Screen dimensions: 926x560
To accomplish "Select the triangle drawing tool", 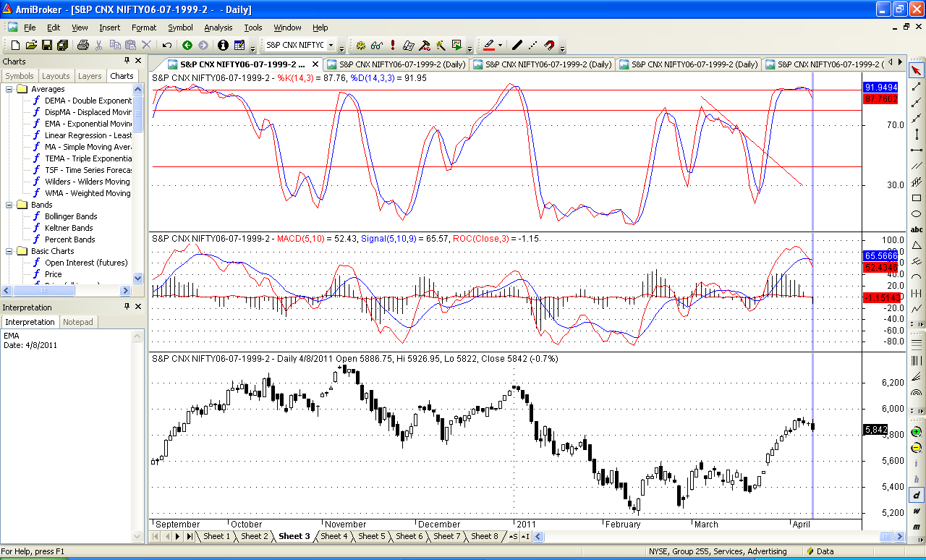I will click(917, 245).
